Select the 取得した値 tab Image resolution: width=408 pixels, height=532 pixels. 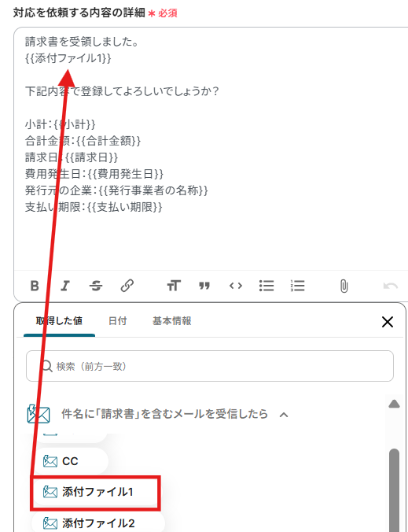pyautogui.click(x=59, y=320)
